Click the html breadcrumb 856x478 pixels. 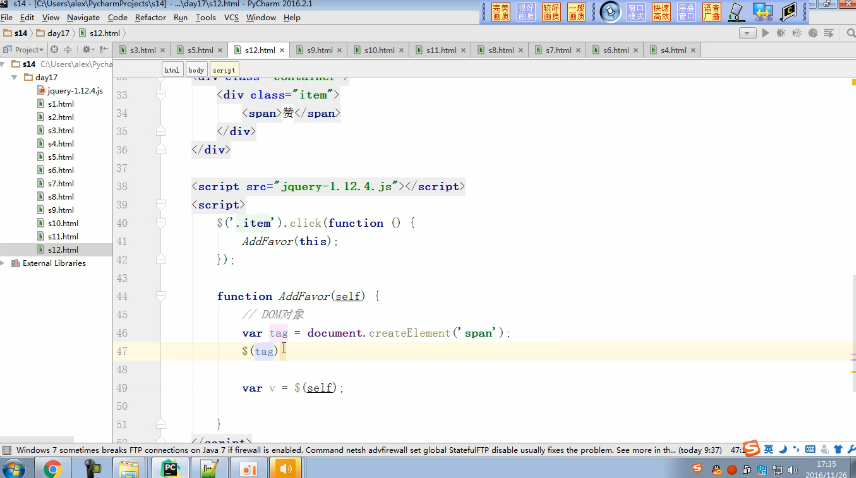point(172,70)
